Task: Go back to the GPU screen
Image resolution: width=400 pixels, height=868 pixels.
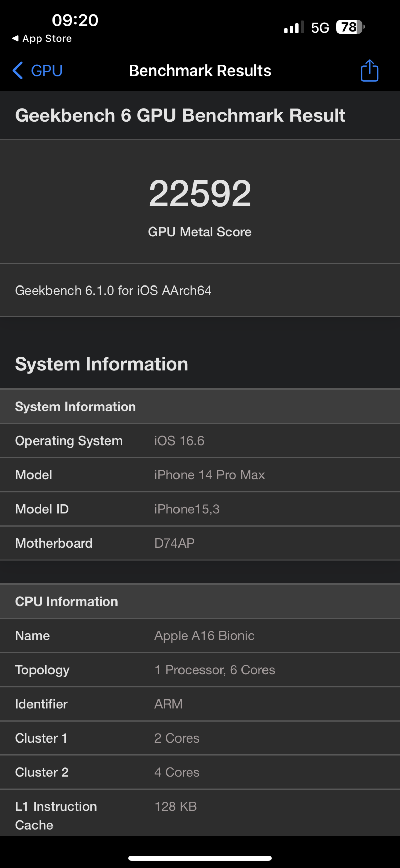Action: (46, 71)
